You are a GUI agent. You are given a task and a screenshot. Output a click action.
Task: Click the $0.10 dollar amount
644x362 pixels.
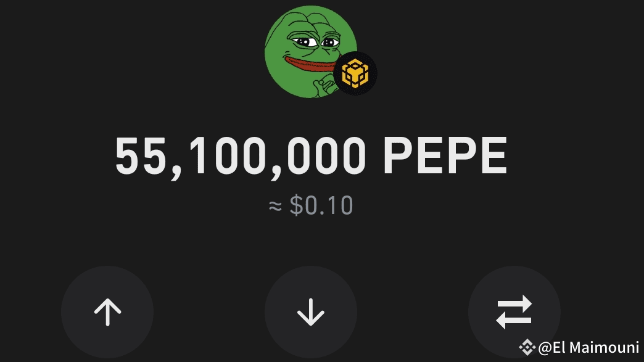click(321, 205)
